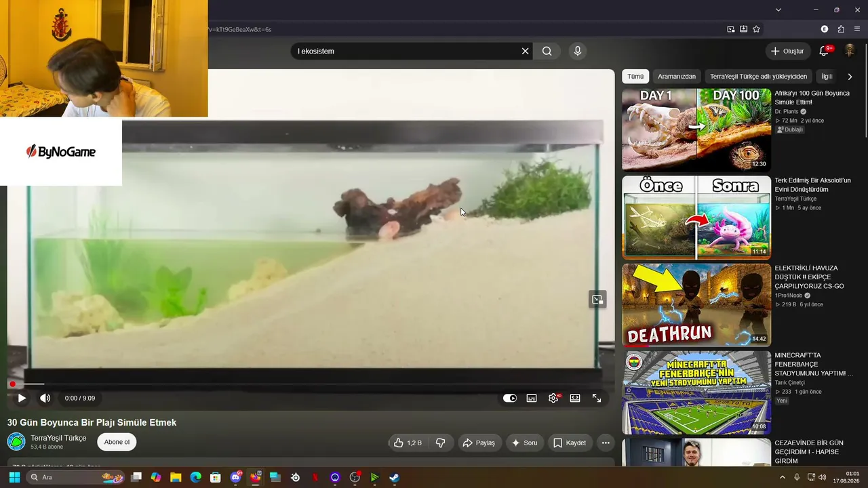Open Discord from the taskbar
Viewport: 868px width, 488px height.
tap(235, 477)
